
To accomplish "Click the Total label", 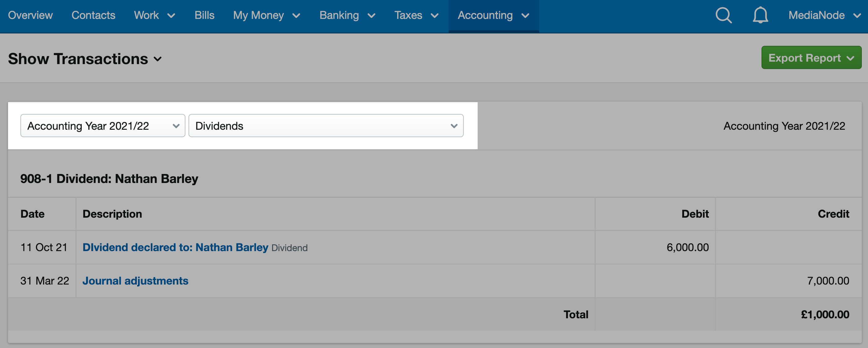I will 576,314.
